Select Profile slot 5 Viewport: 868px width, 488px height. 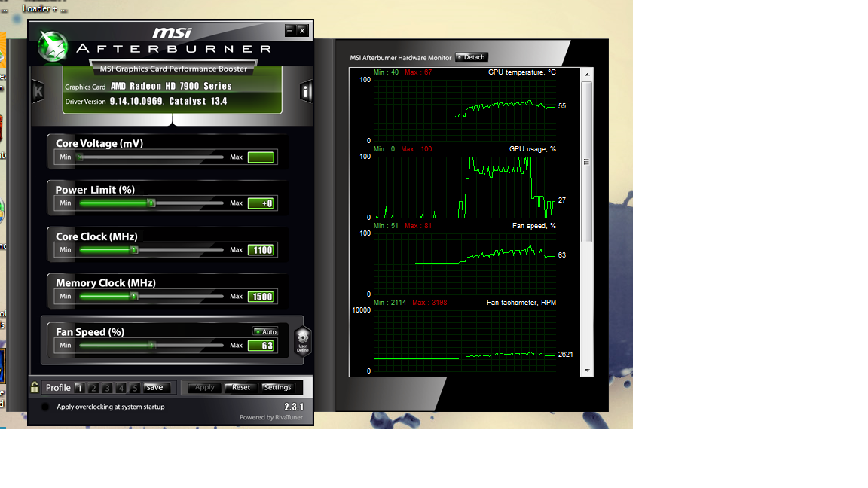click(134, 388)
